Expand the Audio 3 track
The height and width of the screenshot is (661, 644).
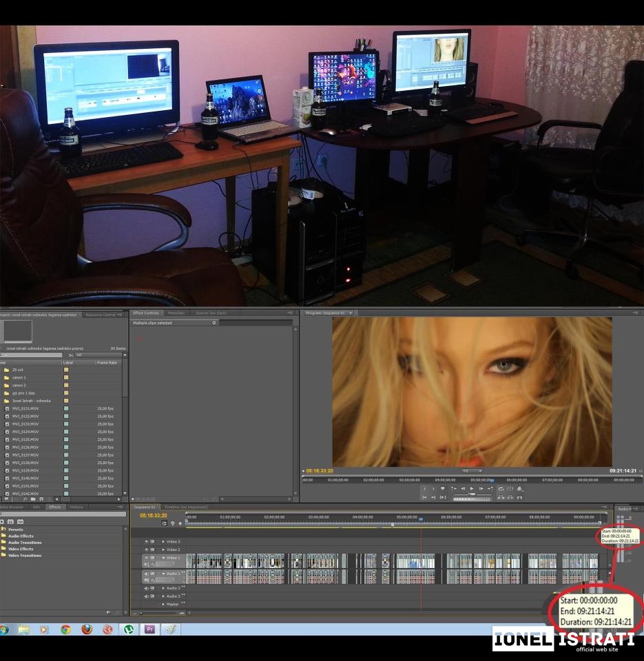point(163,596)
